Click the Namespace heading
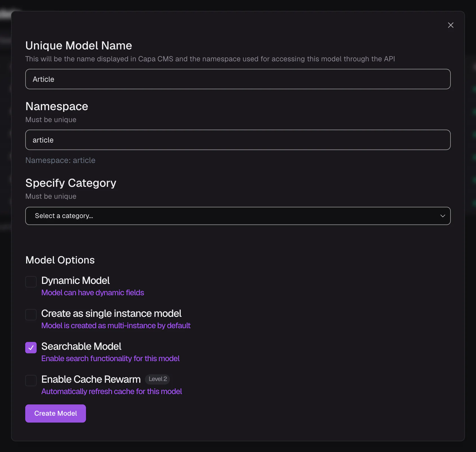This screenshot has height=452, width=476. [57, 106]
